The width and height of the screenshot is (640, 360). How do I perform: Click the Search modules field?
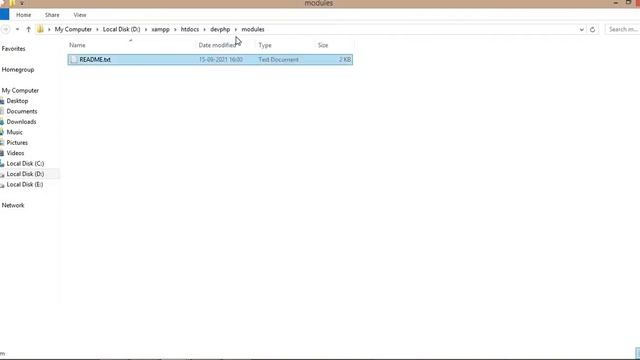(x=622, y=29)
